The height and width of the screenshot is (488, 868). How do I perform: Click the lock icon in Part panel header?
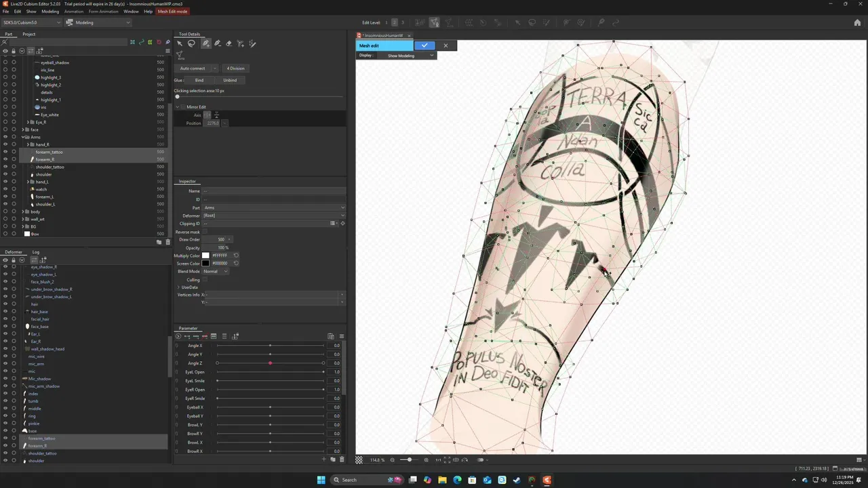click(x=13, y=51)
